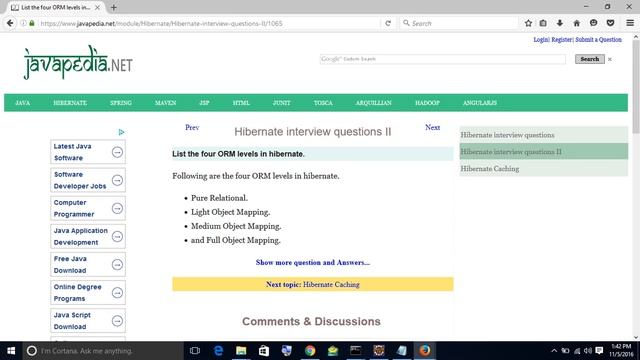Viewport: 640px width, 360px height.
Task: Open the MAVEN menu item
Action: (165, 103)
